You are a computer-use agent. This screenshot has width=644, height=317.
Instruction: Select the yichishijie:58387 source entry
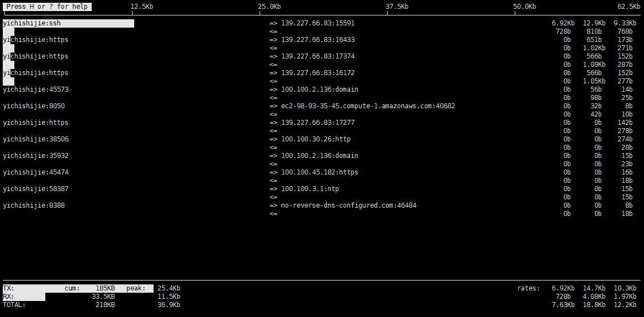[x=36, y=189]
